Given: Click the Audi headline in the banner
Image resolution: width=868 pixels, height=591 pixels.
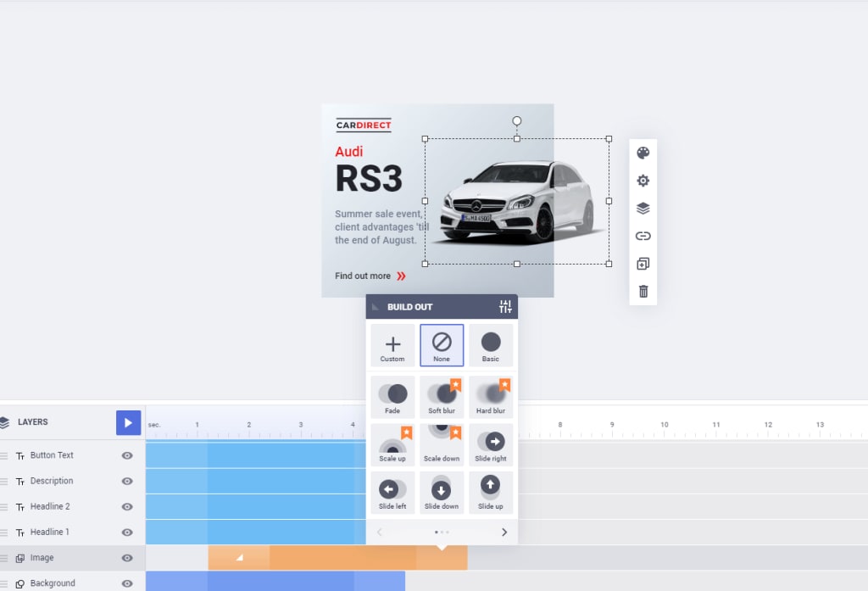Looking at the screenshot, I should [348, 151].
